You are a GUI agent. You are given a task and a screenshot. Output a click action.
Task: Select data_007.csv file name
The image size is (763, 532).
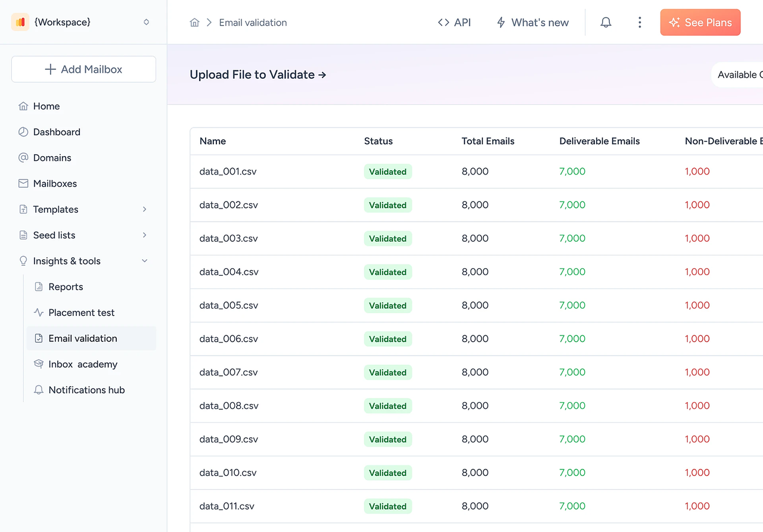click(x=228, y=372)
